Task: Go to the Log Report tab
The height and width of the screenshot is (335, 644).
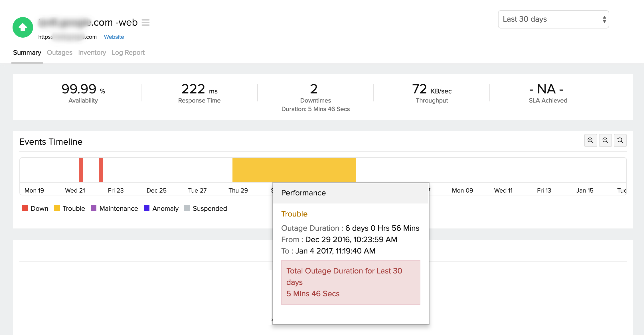Action: coord(128,52)
